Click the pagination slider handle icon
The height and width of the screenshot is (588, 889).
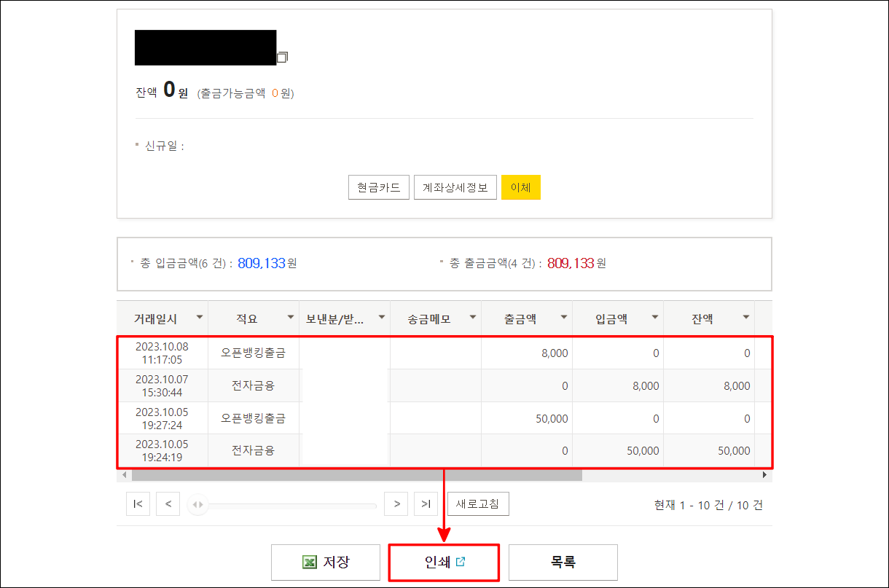(196, 503)
